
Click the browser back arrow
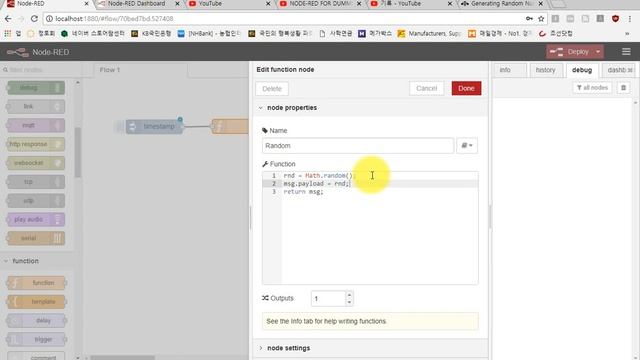point(8,19)
